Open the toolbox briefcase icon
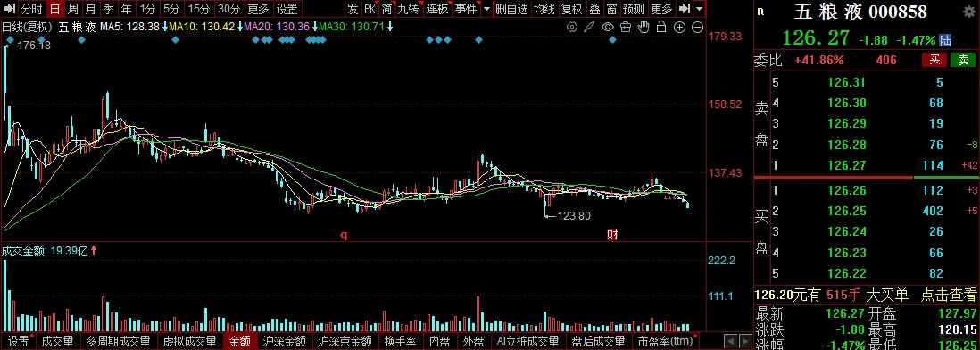Viewport: 980px width, 350px height. click(626, 27)
